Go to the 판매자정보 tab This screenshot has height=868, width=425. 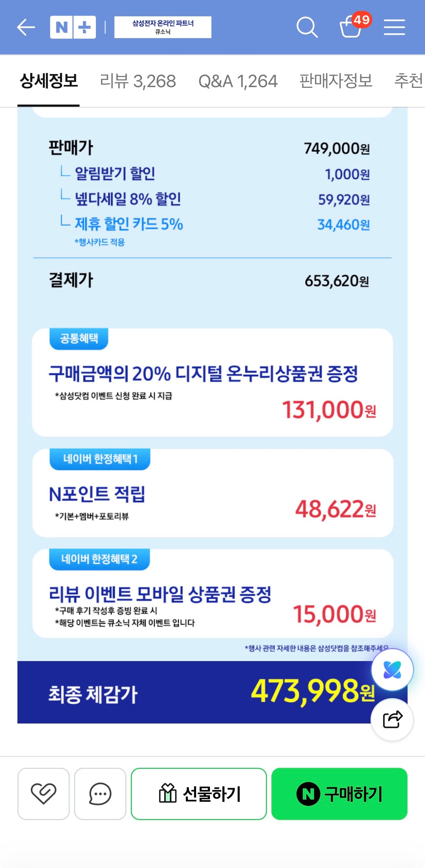[336, 81]
